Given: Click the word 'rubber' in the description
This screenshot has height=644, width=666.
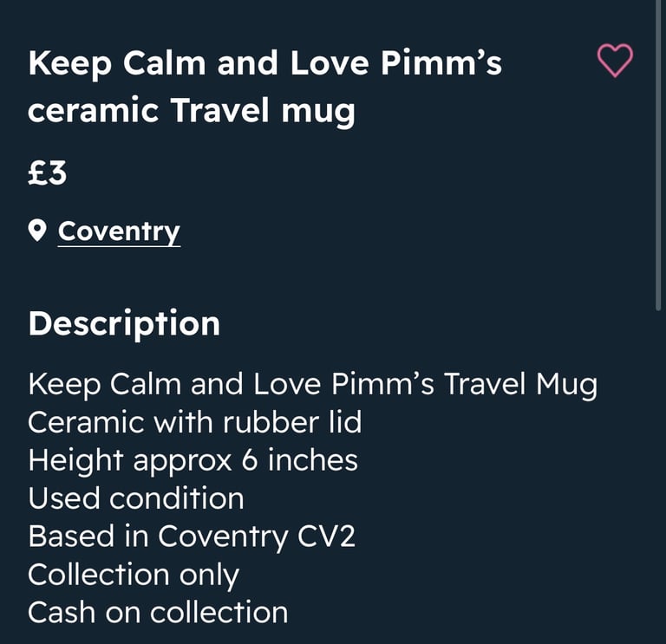Looking at the screenshot, I should 271,422.
